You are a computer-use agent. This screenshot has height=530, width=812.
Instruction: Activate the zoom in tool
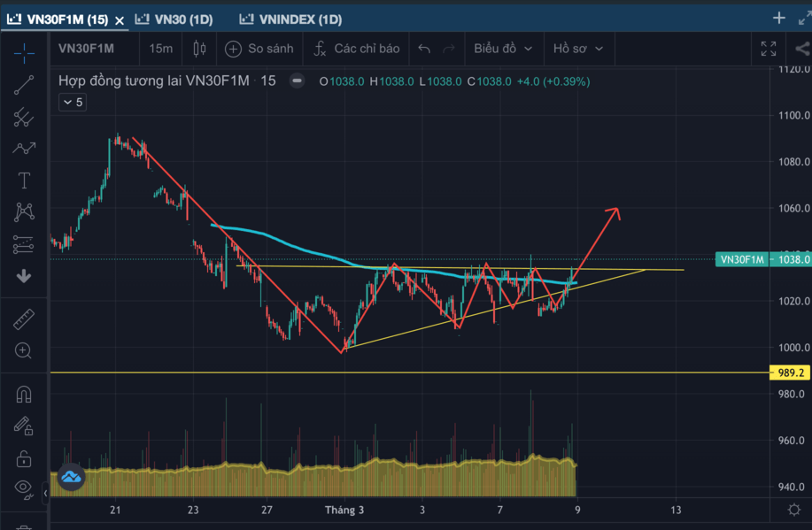(24, 350)
